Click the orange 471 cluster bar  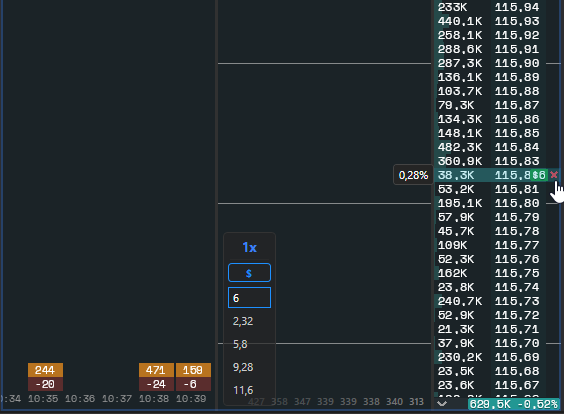156,370
